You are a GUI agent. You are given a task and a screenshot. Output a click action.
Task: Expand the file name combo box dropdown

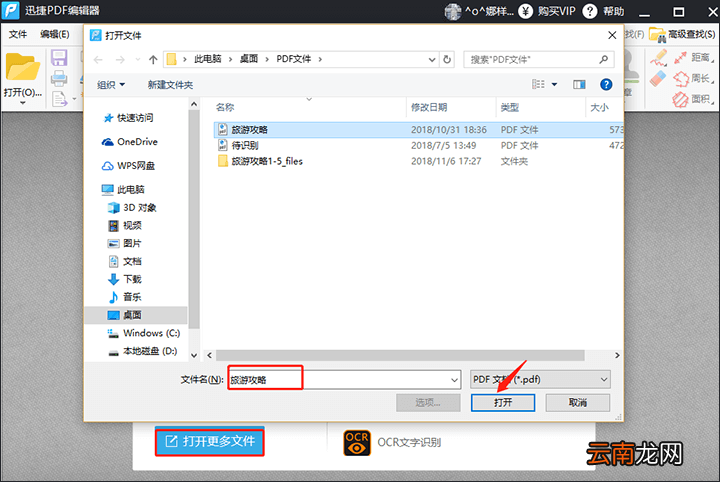pos(454,380)
